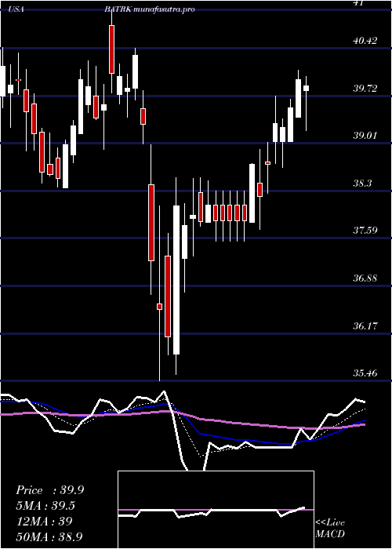The image size is (392, 549).
Task: Select the 39.72 price axis label
Action: (x=365, y=89)
